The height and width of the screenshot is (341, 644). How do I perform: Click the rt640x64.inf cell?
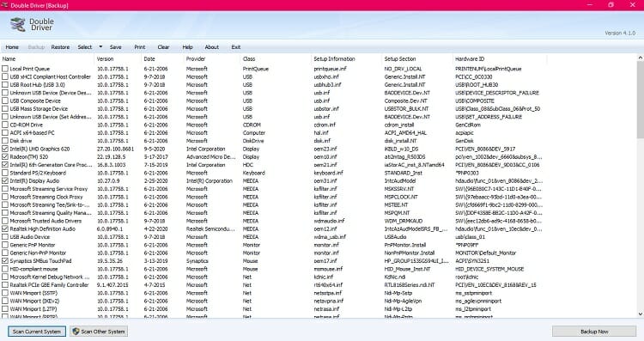(328, 285)
